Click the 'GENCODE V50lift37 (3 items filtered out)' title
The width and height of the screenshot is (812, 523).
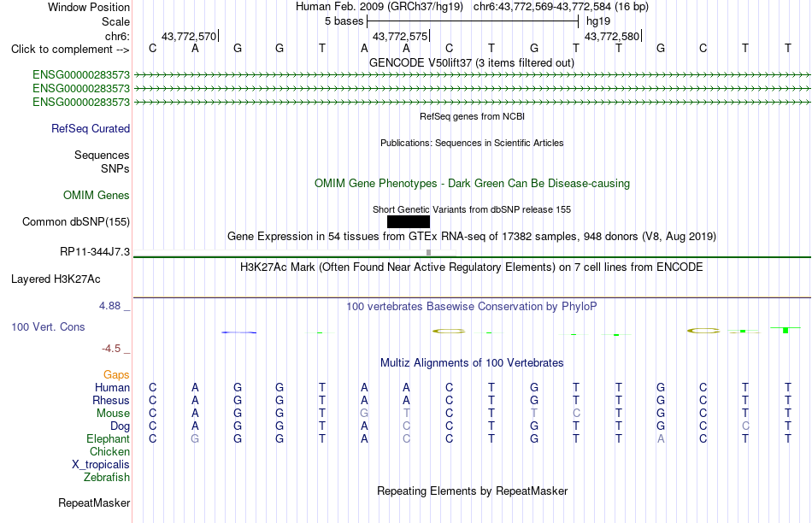tap(472, 62)
